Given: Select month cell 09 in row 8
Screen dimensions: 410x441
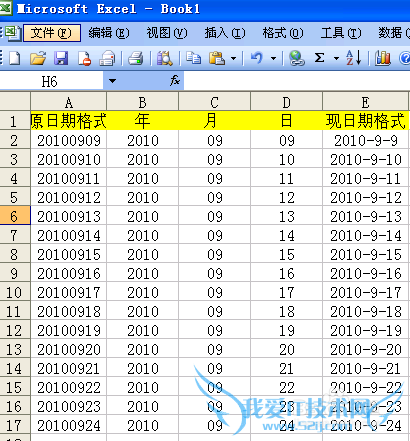Looking at the screenshot, I should (x=215, y=254).
